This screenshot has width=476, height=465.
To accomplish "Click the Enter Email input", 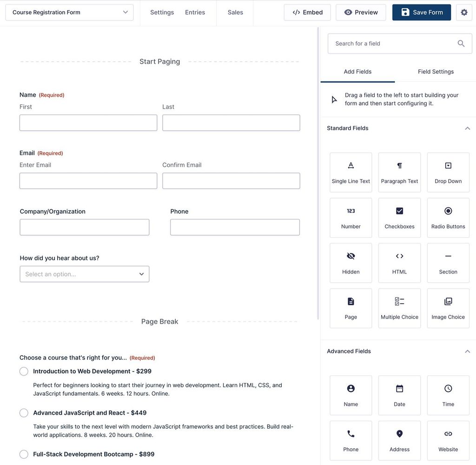I will pyautogui.click(x=88, y=181).
